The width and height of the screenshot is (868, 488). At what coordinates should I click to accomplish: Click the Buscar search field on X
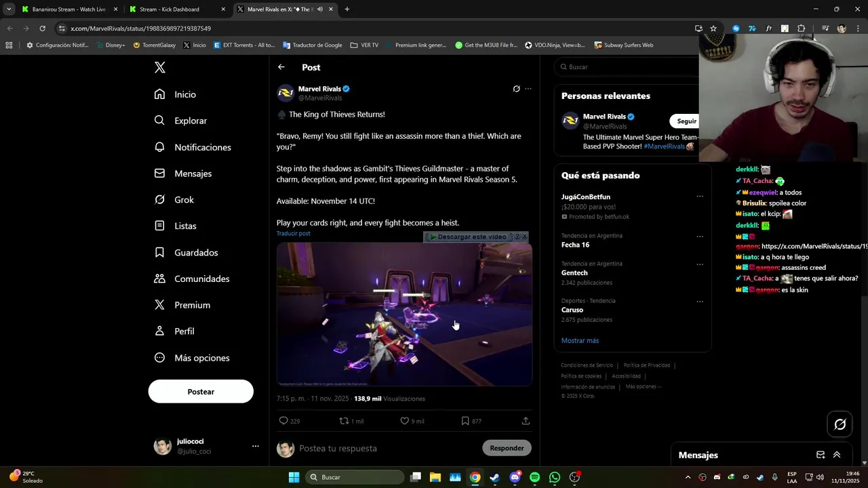tap(627, 67)
